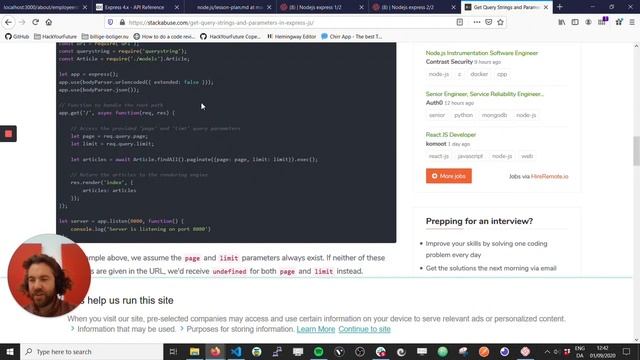The height and width of the screenshot is (360, 640).
Task: Open HackYourFuture bookmarks folder
Action: point(55,36)
